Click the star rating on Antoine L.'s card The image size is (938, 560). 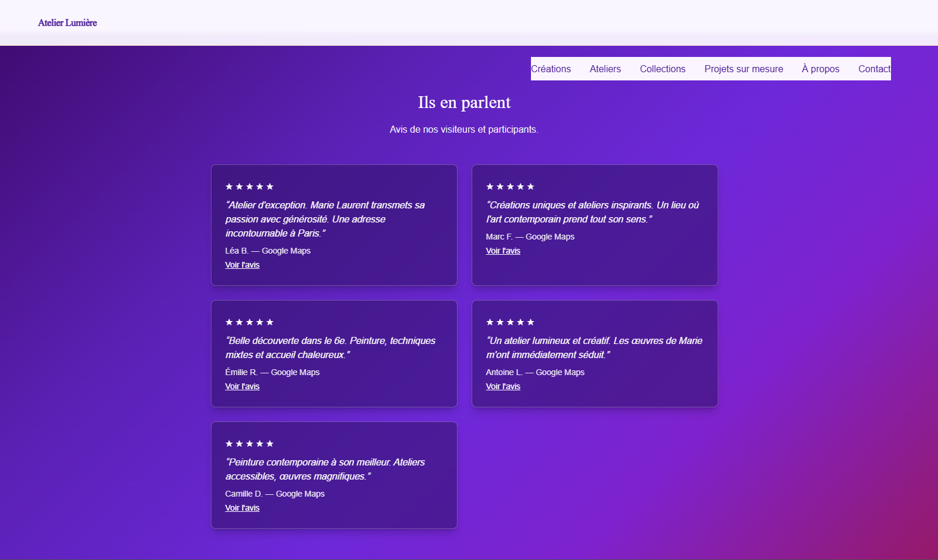tap(510, 322)
